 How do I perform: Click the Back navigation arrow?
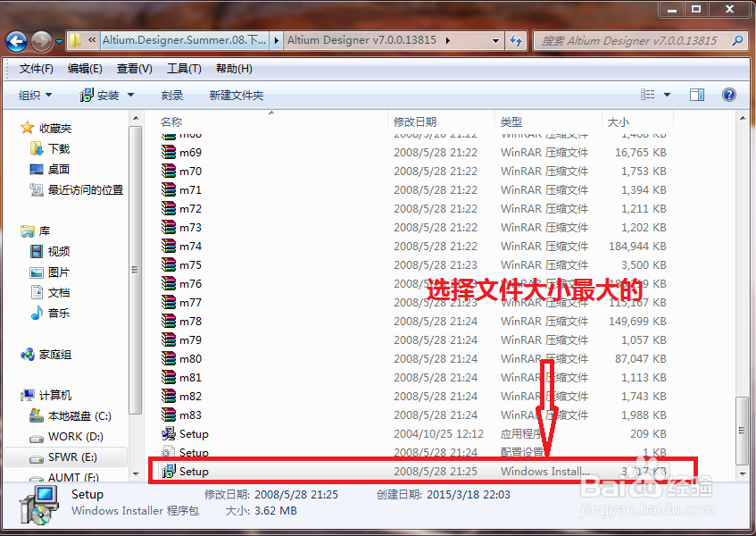(16, 41)
